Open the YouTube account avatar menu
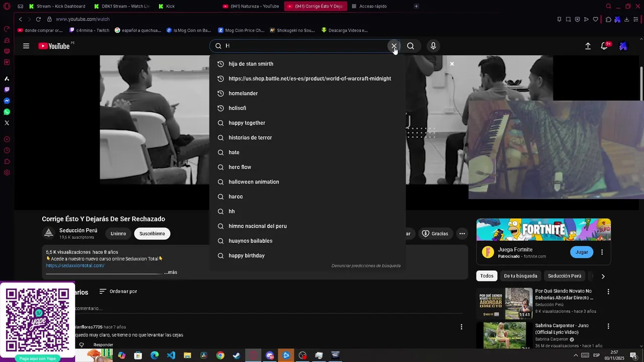 click(623, 46)
